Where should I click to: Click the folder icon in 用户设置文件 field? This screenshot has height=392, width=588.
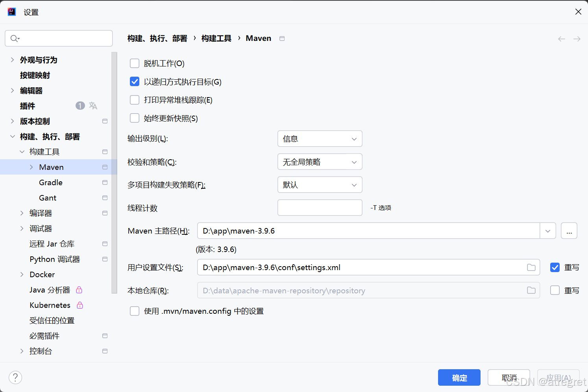pos(531,267)
